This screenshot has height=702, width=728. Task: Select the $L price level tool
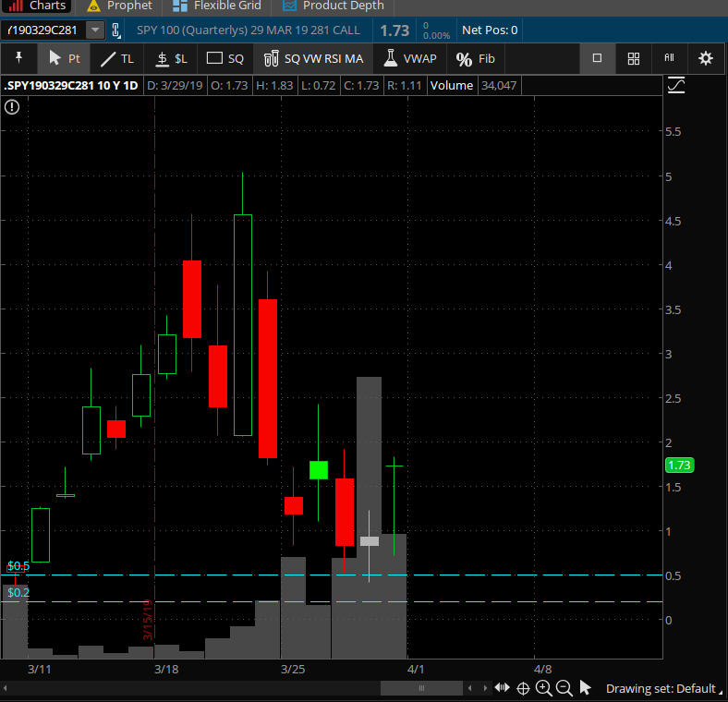pos(171,58)
